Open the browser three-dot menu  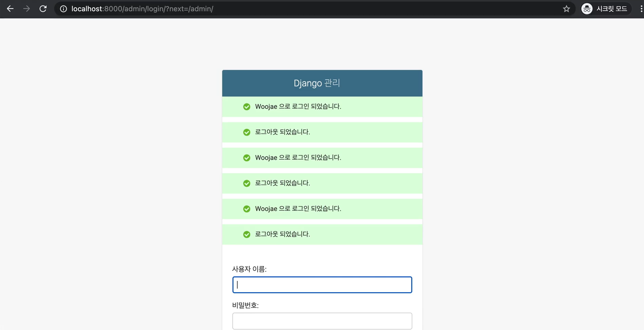[641, 9]
